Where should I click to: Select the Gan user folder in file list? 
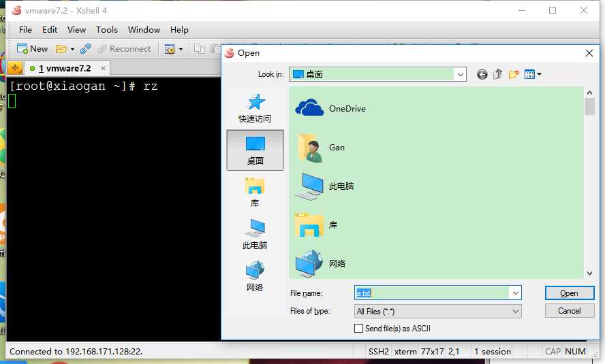[x=322, y=148]
